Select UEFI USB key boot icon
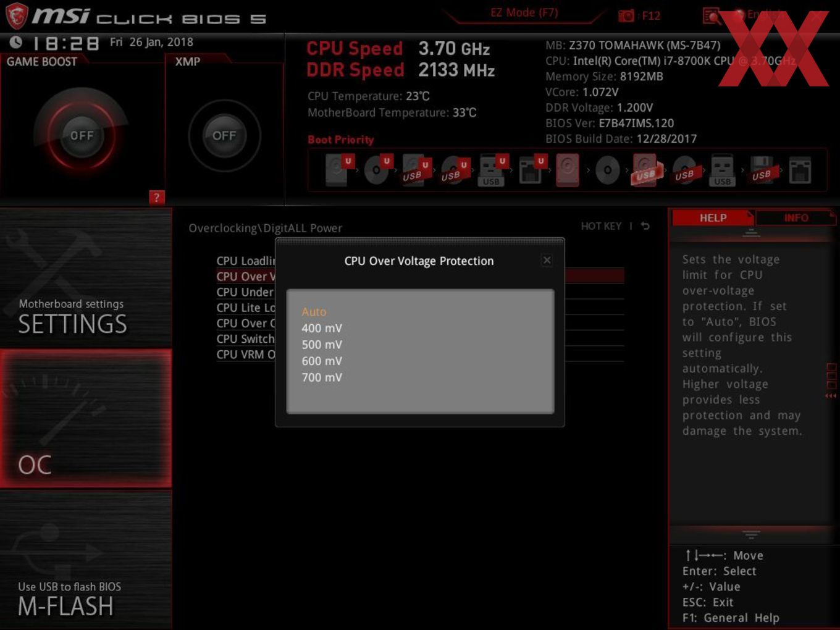Image resolution: width=840 pixels, height=630 pixels. coord(492,170)
